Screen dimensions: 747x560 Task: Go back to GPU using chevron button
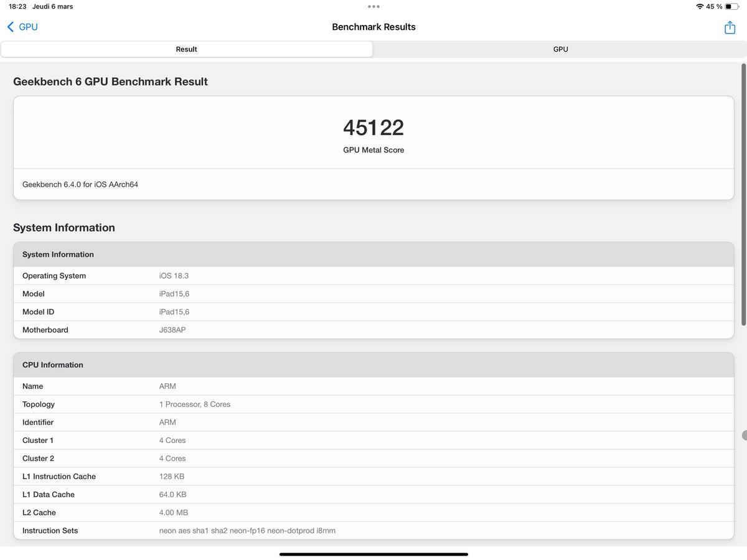(22, 27)
